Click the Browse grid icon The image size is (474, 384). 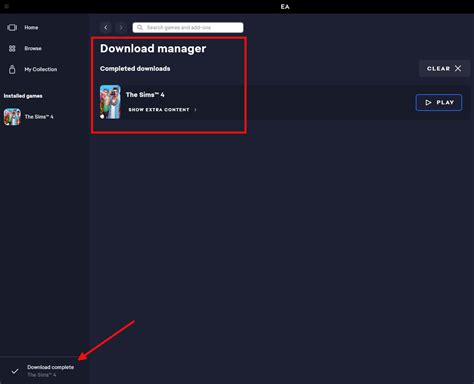[12, 49]
